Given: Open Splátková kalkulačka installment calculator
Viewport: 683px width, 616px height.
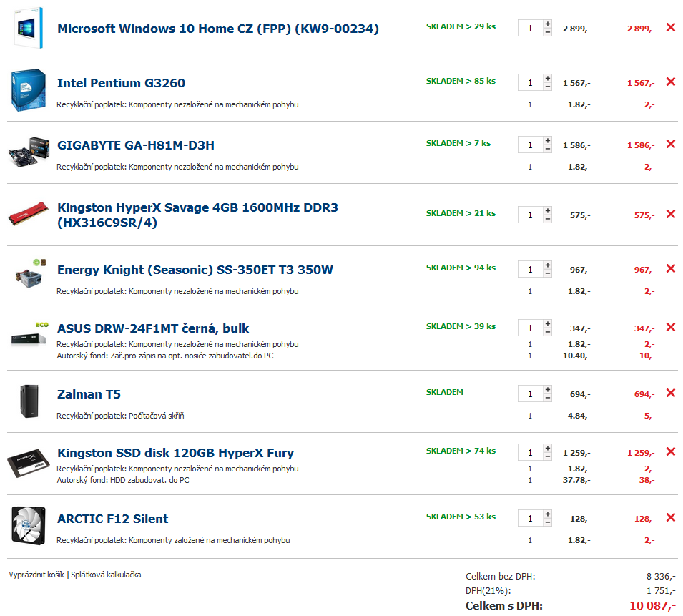Looking at the screenshot, I should pyautogui.click(x=106, y=575).
